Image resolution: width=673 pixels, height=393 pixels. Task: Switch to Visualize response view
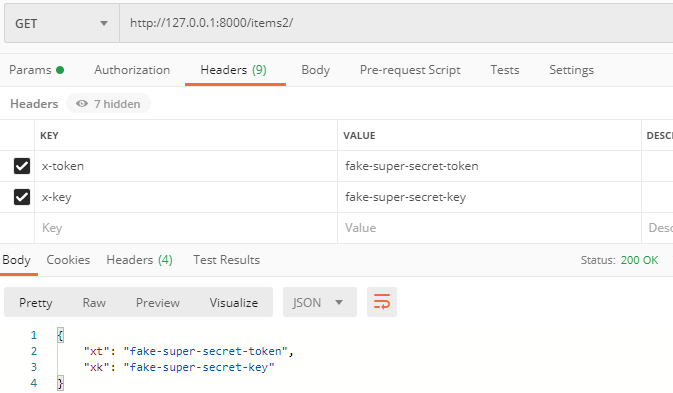[233, 302]
